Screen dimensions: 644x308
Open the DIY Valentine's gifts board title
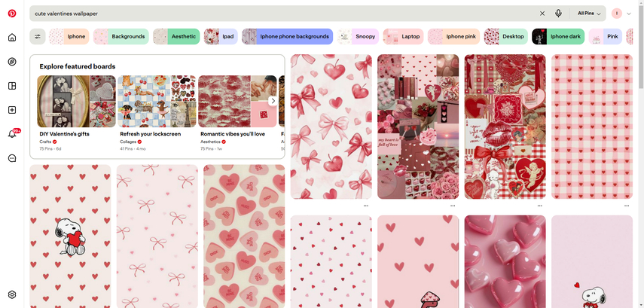click(65, 134)
